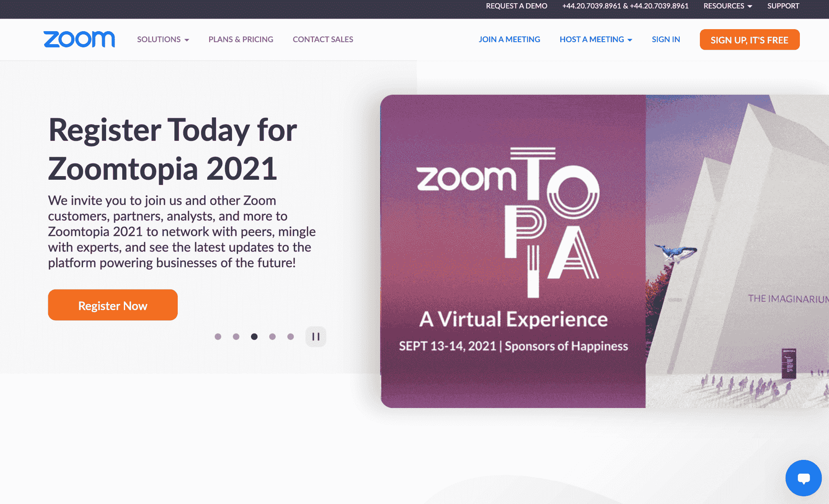This screenshot has width=829, height=504.
Task: Go to Plans & Pricing
Action: 241,39
